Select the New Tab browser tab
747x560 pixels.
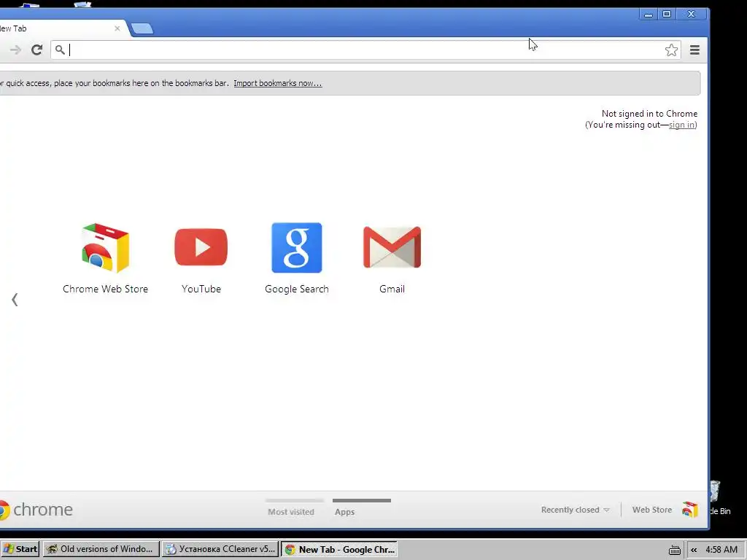coord(62,28)
